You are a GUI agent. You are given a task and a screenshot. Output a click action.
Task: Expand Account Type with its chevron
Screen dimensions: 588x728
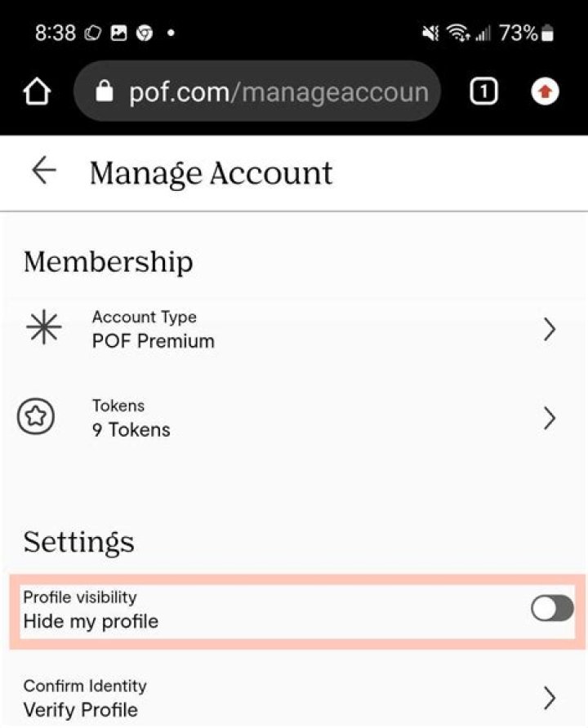tap(550, 330)
